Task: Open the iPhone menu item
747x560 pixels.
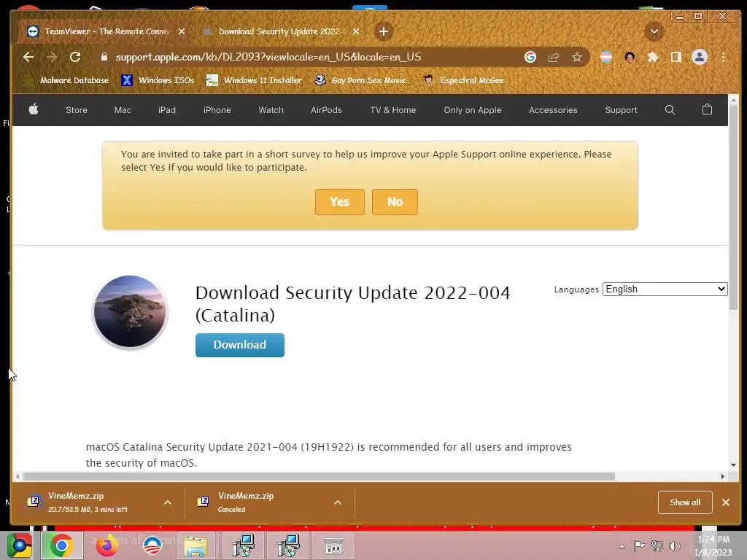Action: [217, 110]
